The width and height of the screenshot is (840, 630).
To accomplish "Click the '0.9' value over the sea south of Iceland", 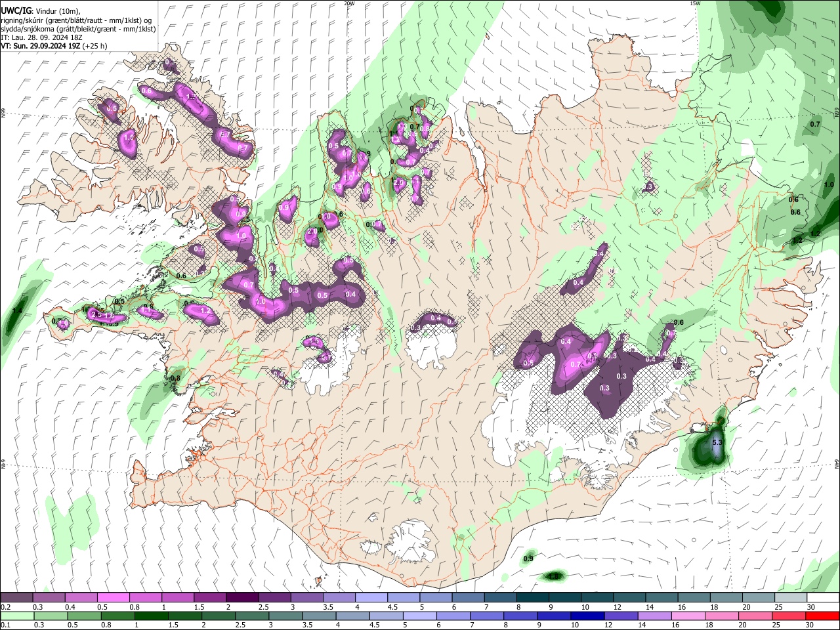I will (x=528, y=558).
